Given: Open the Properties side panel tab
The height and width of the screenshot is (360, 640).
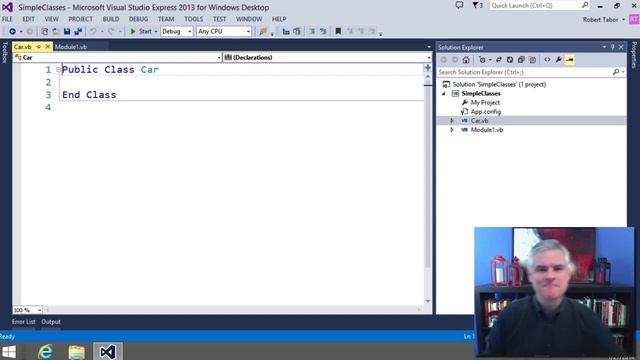Looking at the screenshot, I should [634, 55].
